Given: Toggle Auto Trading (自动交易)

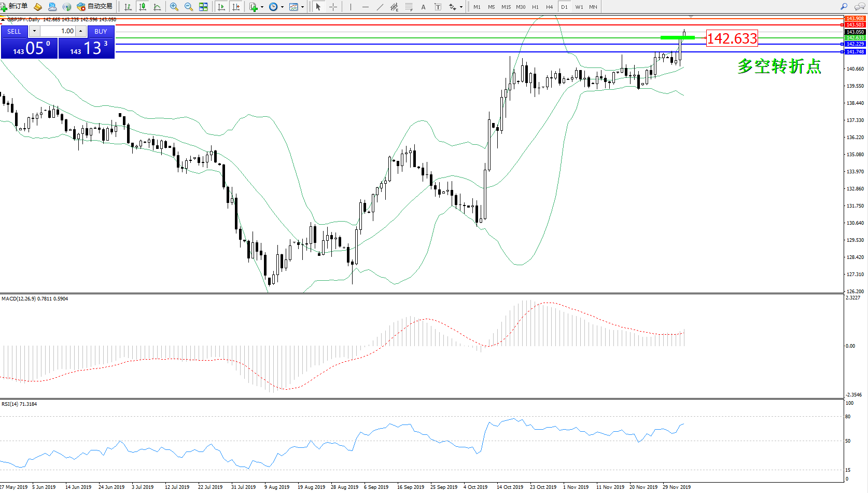Looking at the screenshot, I should [x=95, y=7].
